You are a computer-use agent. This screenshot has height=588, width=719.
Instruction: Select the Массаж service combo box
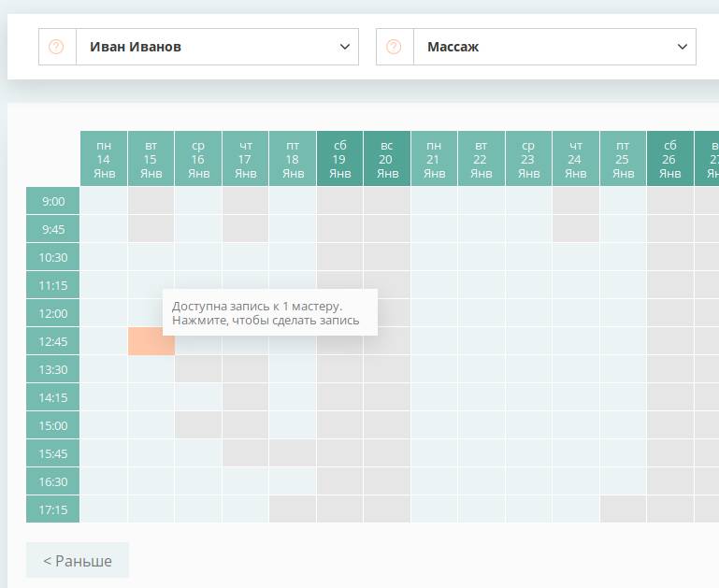[x=536, y=47]
